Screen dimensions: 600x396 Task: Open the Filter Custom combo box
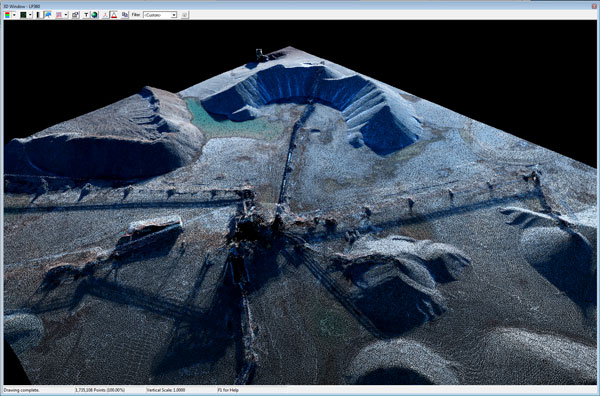pyautogui.click(x=160, y=15)
